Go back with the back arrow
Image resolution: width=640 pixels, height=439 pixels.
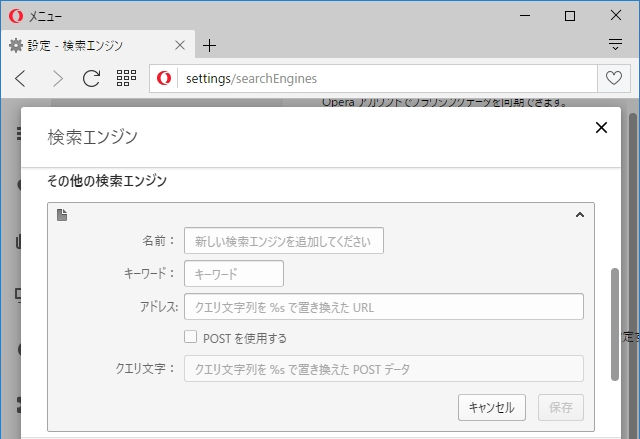(x=21, y=78)
